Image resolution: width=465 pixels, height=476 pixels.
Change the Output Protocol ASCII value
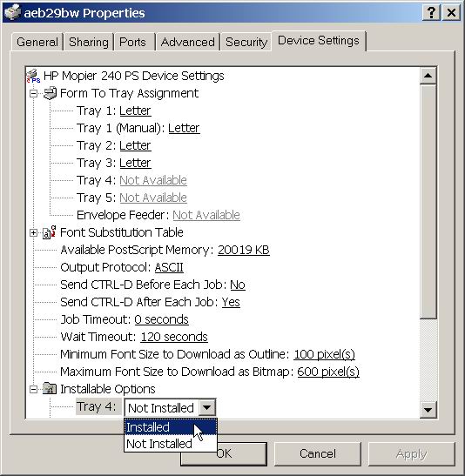169,267
